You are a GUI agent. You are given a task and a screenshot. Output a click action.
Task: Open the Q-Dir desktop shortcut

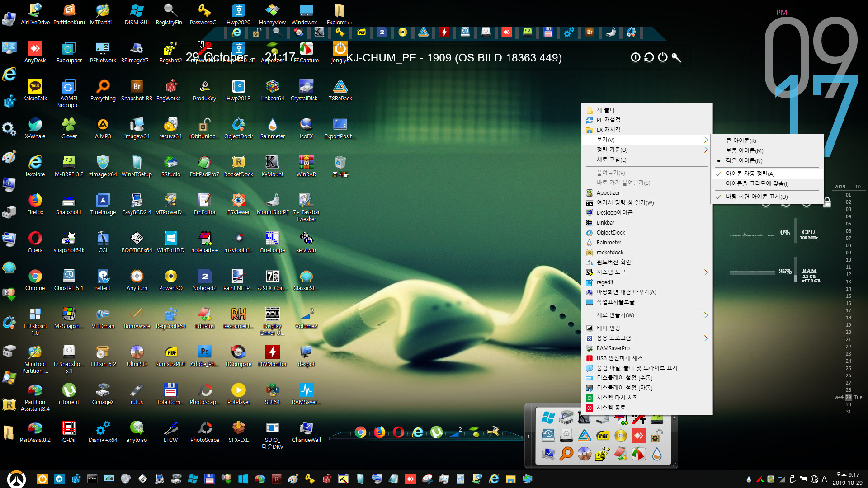click(x=69, y=432)
